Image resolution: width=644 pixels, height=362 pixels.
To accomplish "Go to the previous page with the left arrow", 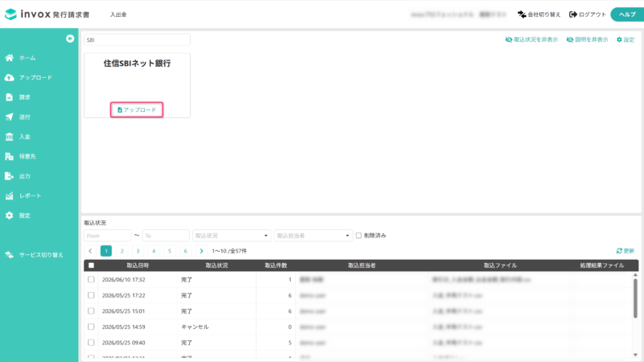I will [90, 251].
